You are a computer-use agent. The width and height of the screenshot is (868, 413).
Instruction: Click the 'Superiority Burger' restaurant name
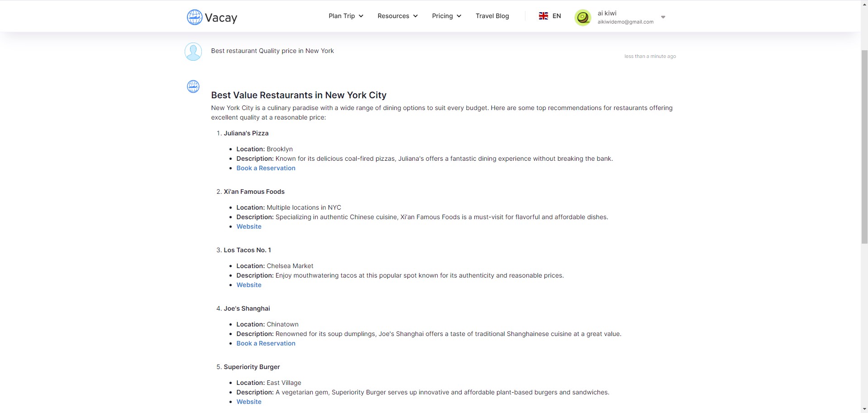click(x=252, y=367)
